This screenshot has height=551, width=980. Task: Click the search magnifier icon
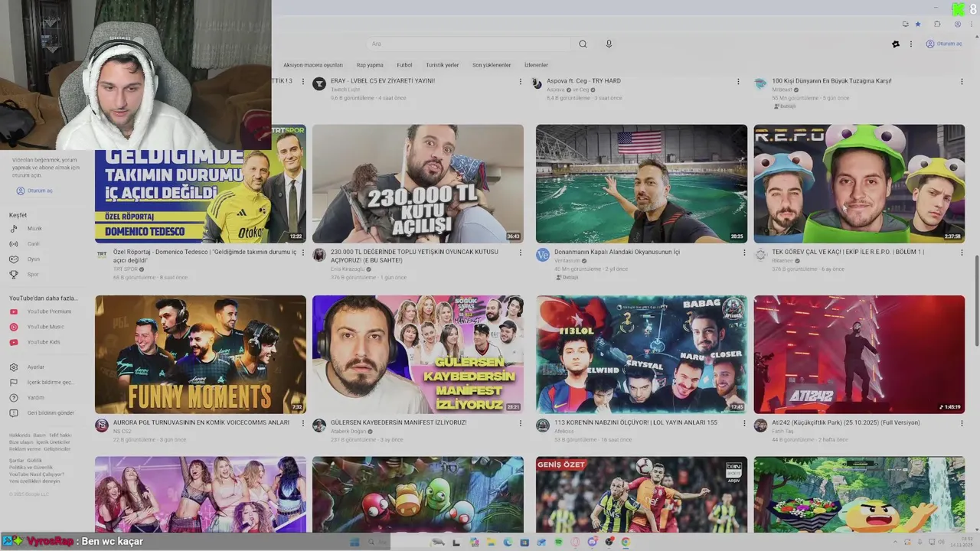[x=583, y=44]
